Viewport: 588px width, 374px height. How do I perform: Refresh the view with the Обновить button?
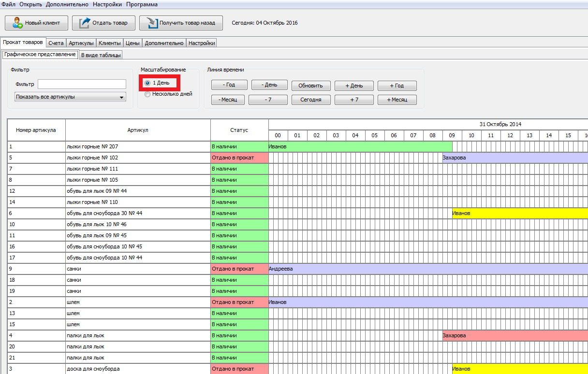(310, 86)
